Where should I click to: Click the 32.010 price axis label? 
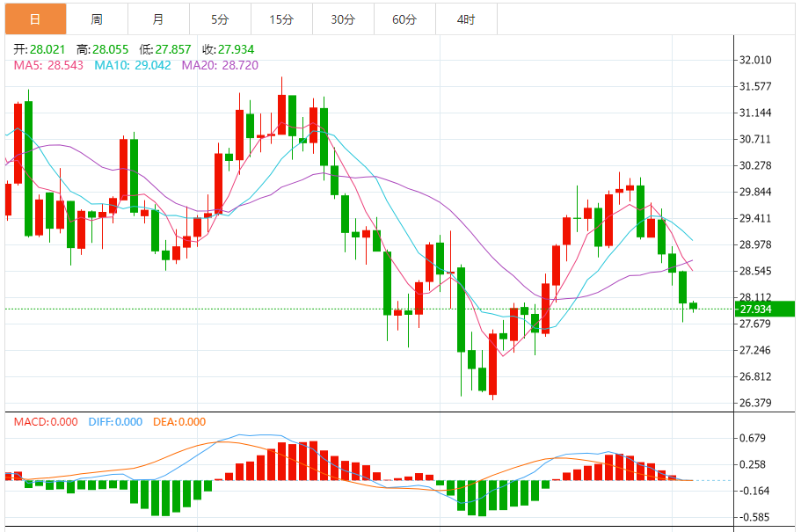tap(755, 61)
